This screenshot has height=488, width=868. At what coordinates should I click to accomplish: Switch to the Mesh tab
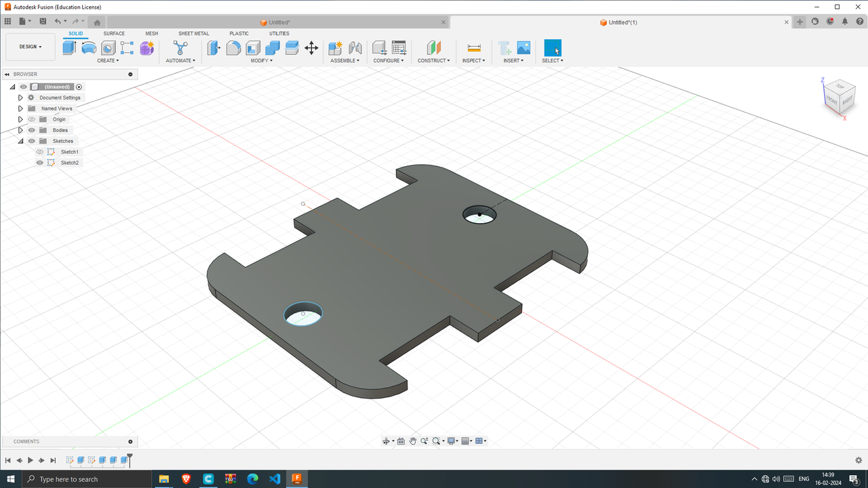(151, 33)
